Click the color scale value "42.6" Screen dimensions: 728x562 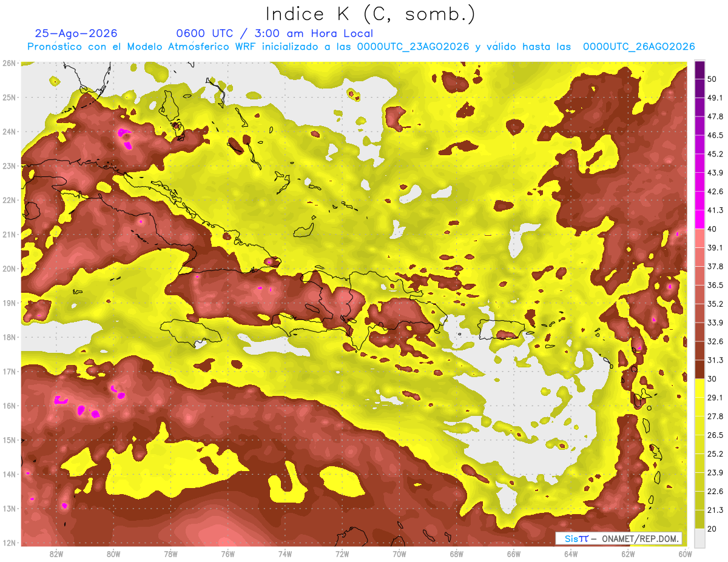715,192
